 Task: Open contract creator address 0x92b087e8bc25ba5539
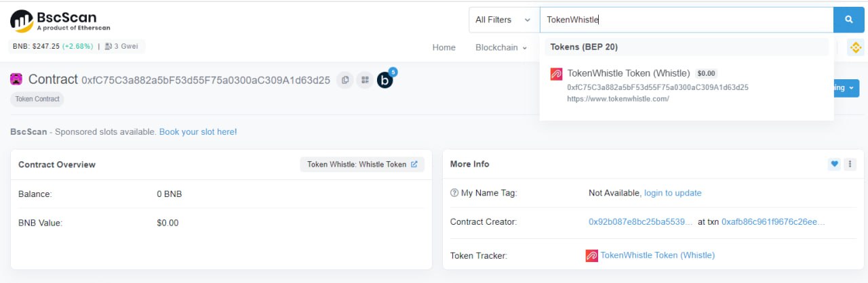click(x=641, y=222)
